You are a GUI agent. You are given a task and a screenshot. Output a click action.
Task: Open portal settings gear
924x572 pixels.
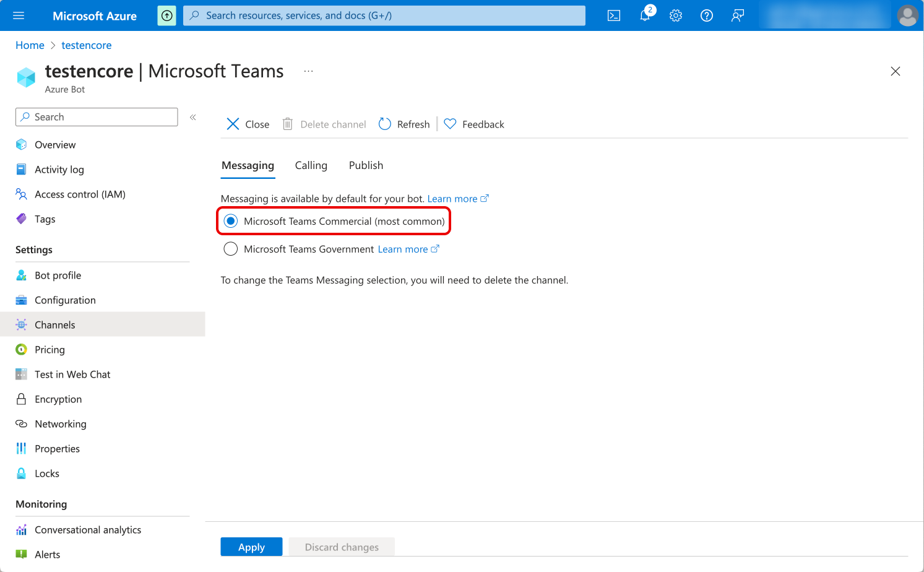click(676, 15)
